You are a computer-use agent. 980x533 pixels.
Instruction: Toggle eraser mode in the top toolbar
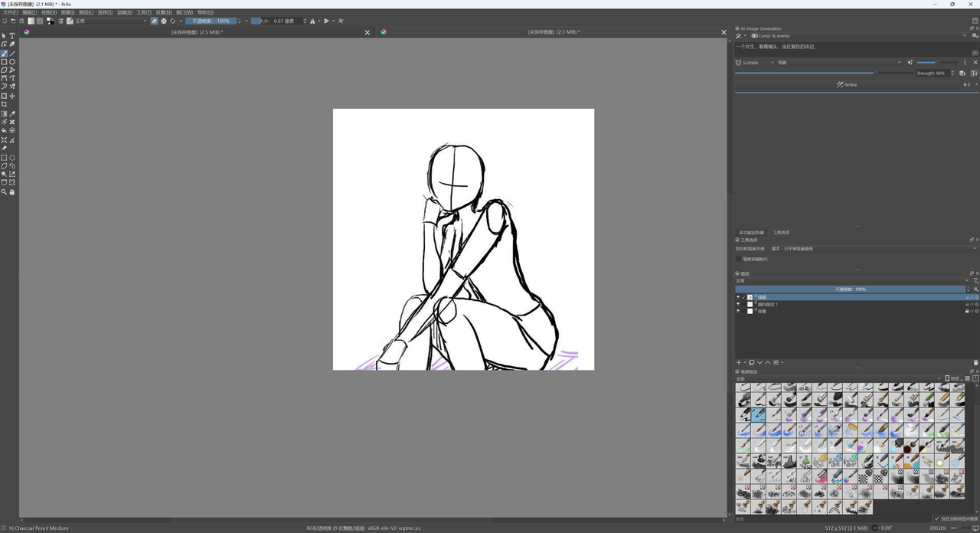(154, 21)
